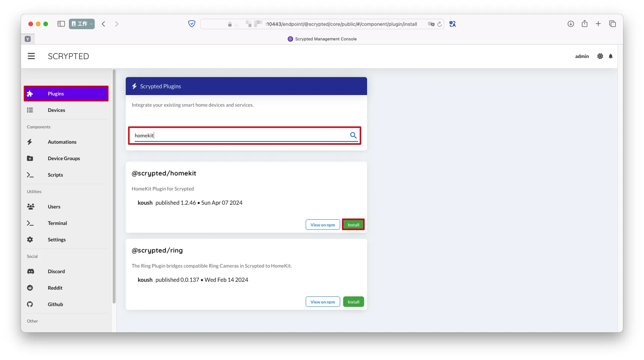Click the "HomeKit Plugin for Scrypted" description
The height and width of the screenshot is (360, 644).
click(163, 189)
